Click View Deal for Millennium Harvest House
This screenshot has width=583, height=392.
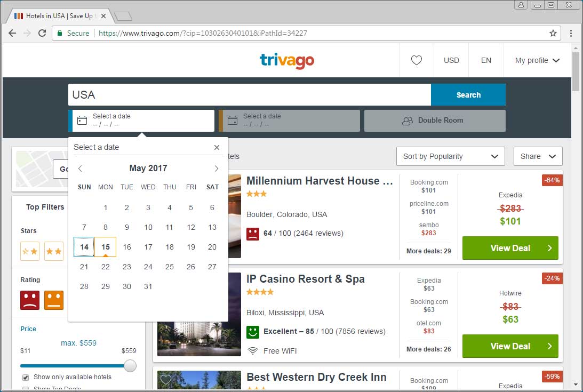coord(510,248)
